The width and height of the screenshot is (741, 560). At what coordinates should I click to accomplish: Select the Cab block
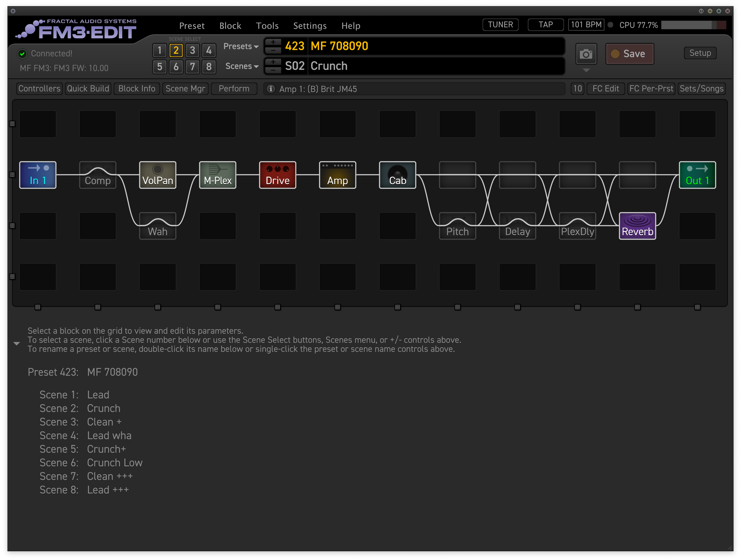click(x=397, y=175)
